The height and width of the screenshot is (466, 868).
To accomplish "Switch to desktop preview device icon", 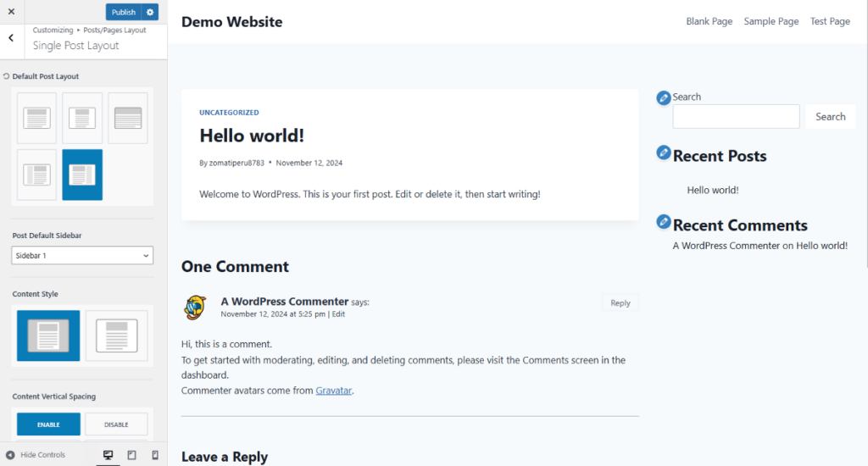I will tap(108, 455).
